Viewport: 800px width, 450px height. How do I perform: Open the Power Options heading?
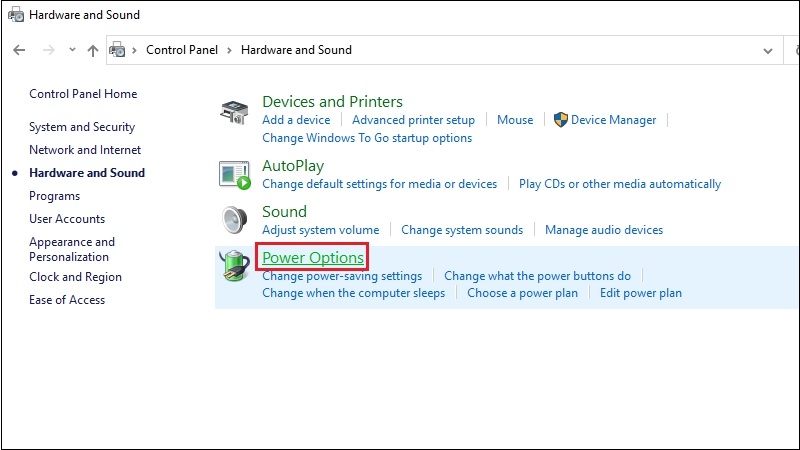(313, 258)
